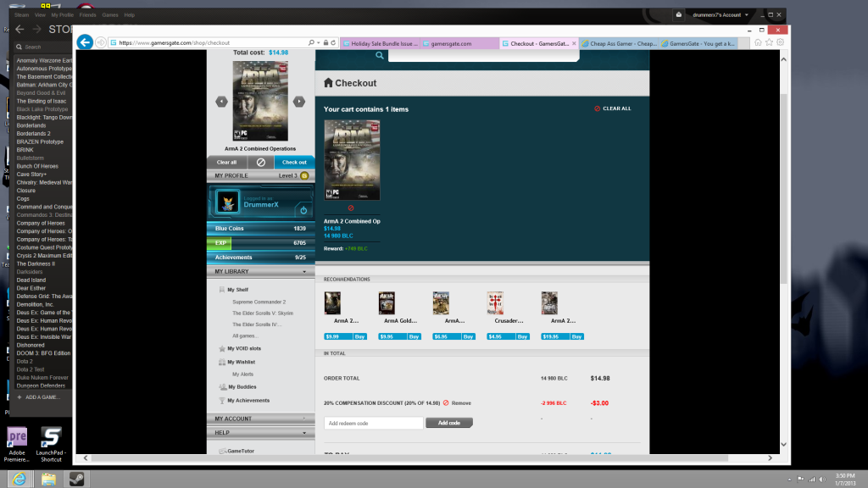Select Dishonored in Steam library list
868x488 pixels.
(31, 346)
